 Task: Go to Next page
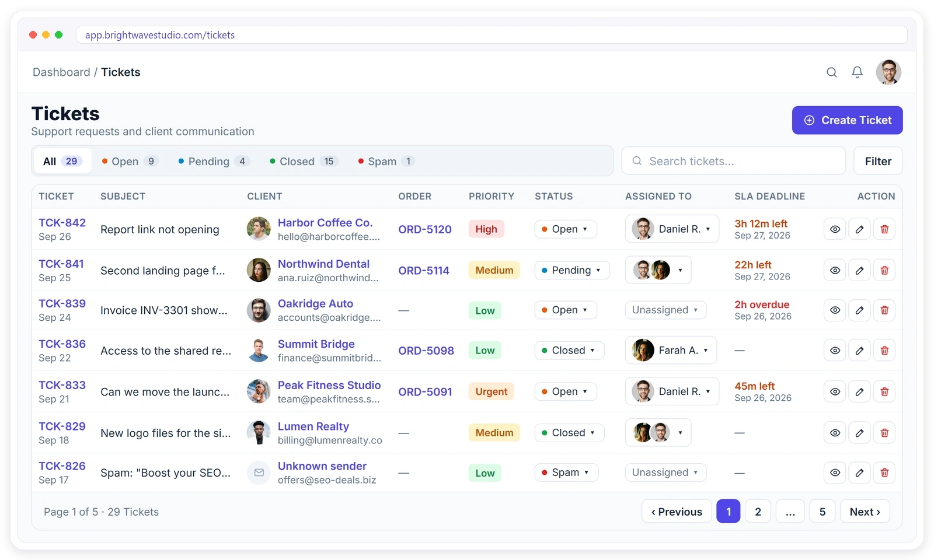[865, 512]
